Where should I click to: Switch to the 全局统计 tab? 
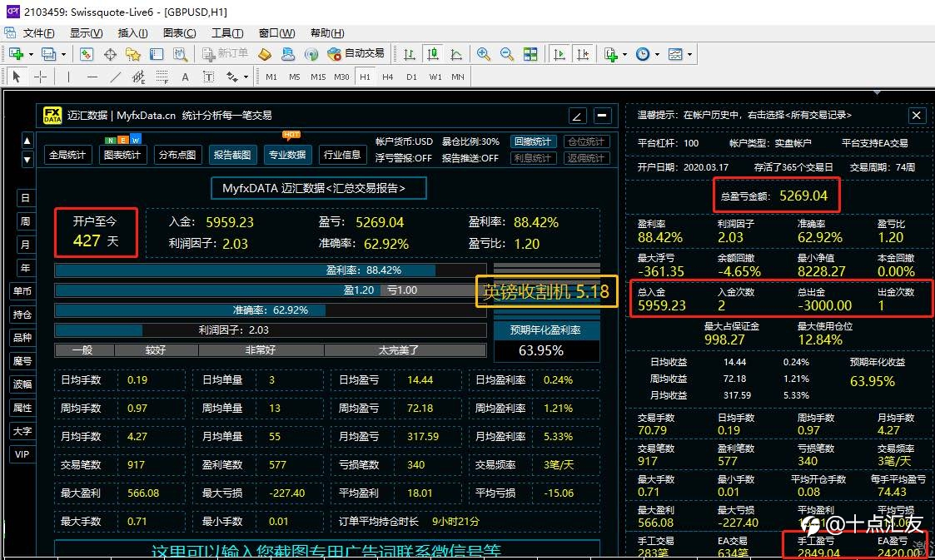pyautogui.click(x=67, y=155)
